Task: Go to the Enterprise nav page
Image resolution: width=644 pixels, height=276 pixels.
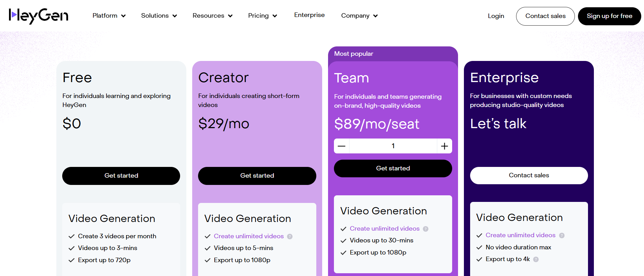Action: point(309,15)
